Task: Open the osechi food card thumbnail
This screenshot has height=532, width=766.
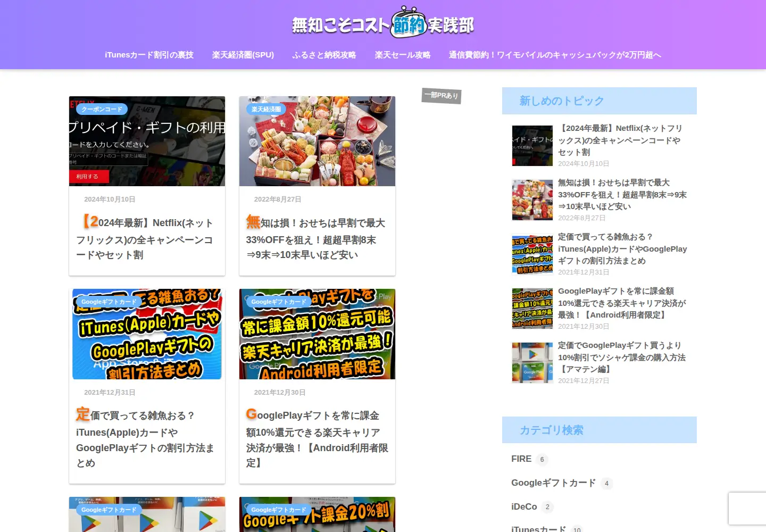Action: tap(317, 141)
